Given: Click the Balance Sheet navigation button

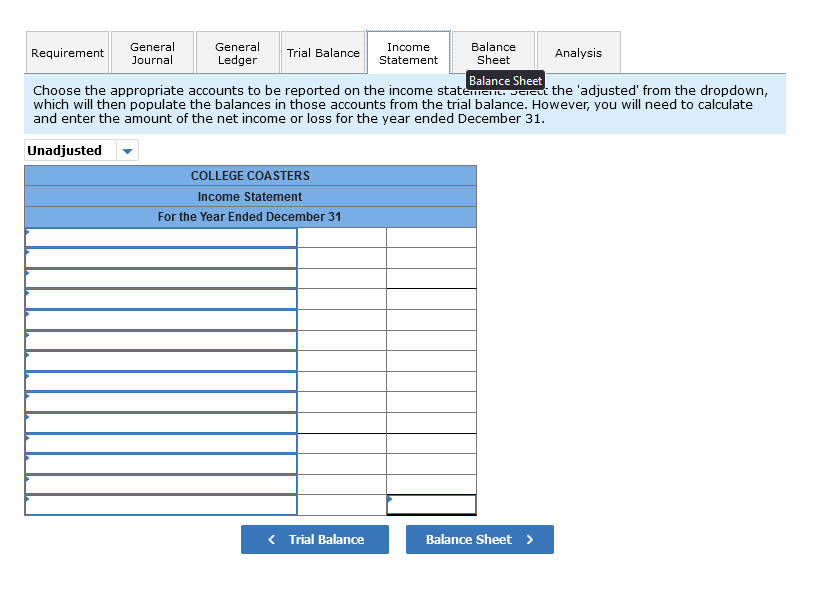Looking at the screenshot, I should pyautogui.click(x=479, y=539).
